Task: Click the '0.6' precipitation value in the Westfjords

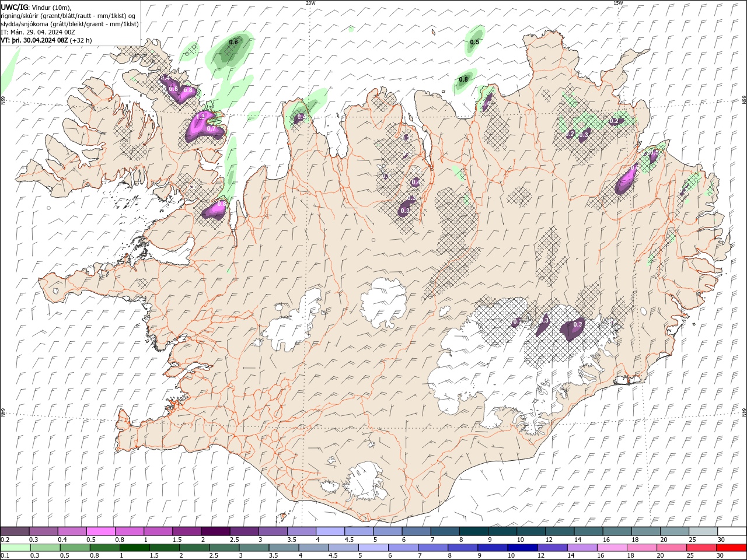Action: pyautogui.click(x=173, y=89)
